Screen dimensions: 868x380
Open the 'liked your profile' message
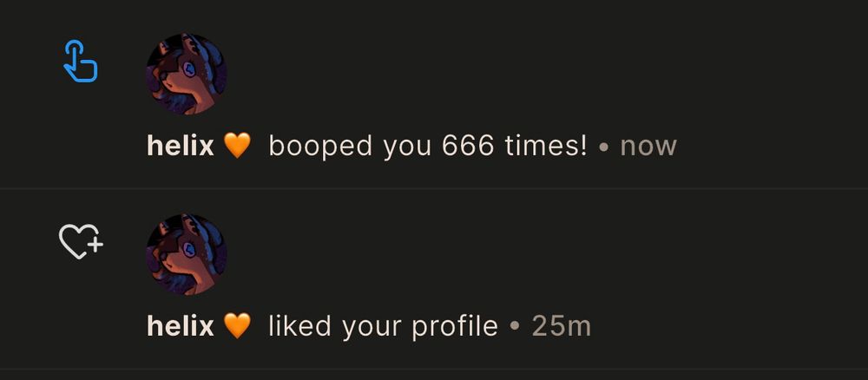click(x=383, y=327)
